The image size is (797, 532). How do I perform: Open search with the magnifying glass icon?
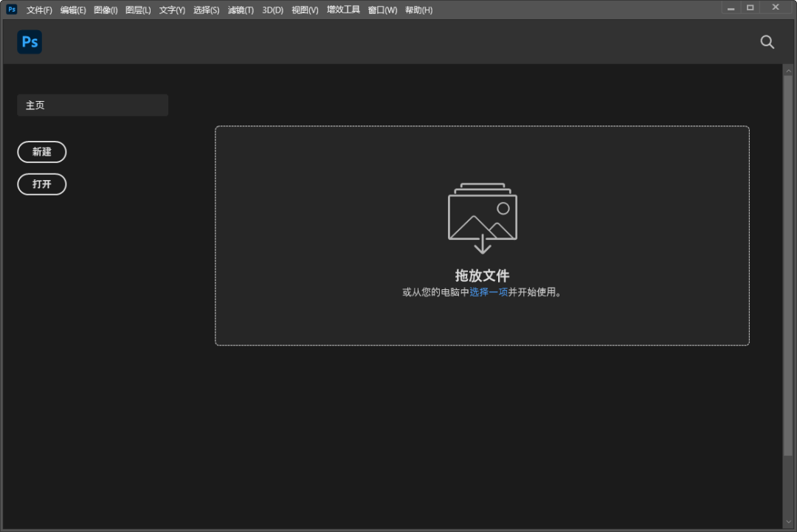coord(767,42)
